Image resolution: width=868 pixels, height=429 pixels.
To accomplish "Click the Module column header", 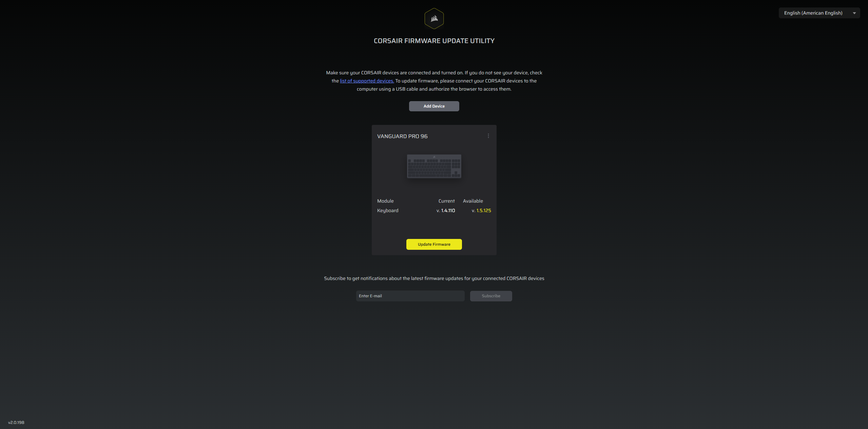I will point(385,201).
